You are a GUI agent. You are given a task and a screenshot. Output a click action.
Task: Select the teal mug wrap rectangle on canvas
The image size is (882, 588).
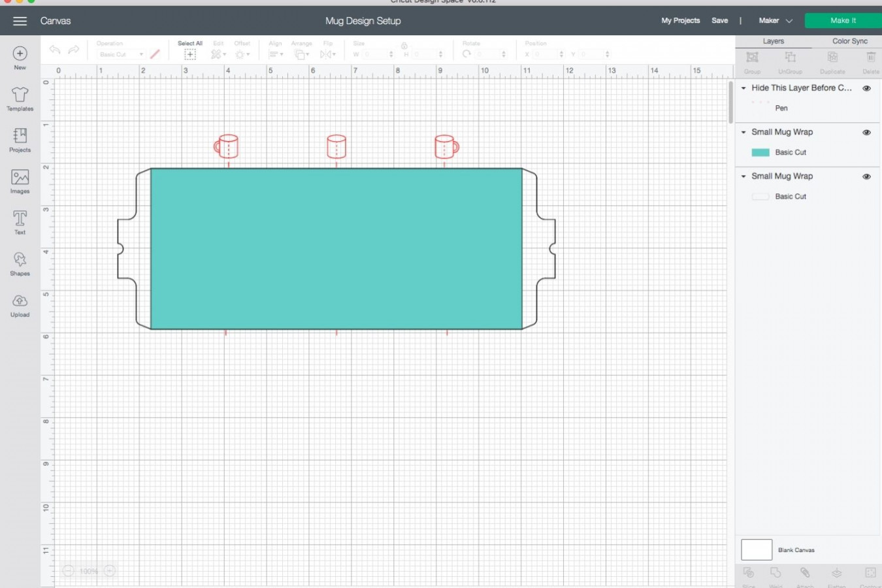click(336, 249)
